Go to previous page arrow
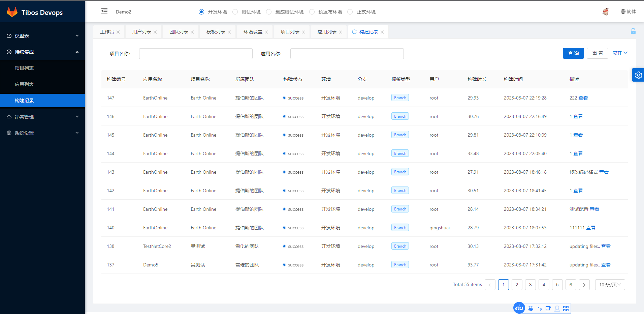 coord(490,285)
